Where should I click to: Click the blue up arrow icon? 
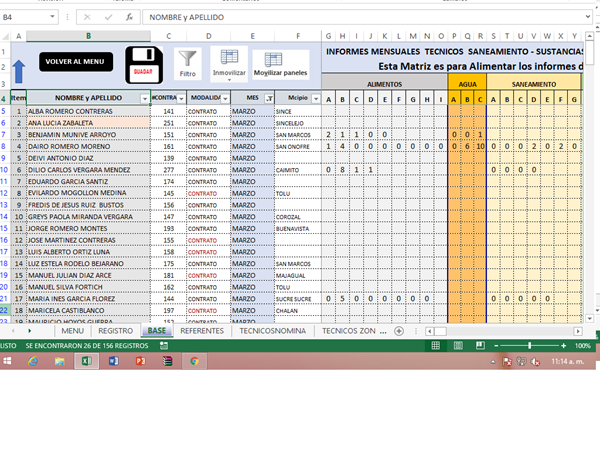pyautogui.click(x=19, y=69)
